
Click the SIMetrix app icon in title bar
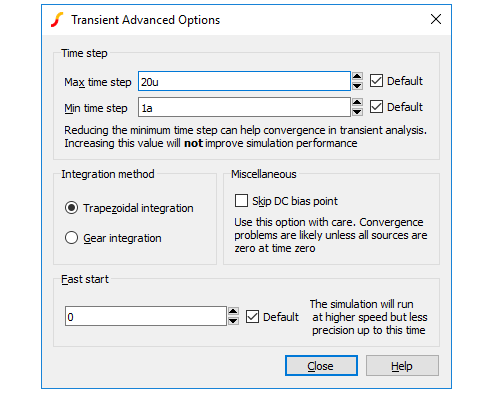click(57, 19)
